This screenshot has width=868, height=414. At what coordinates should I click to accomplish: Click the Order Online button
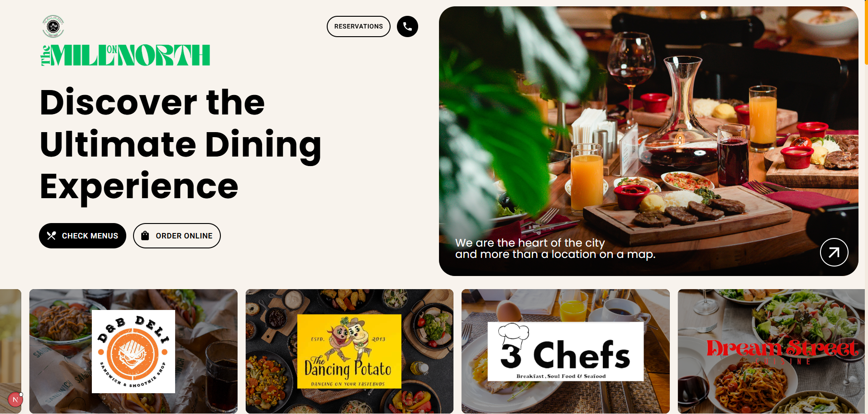[177, 236]
